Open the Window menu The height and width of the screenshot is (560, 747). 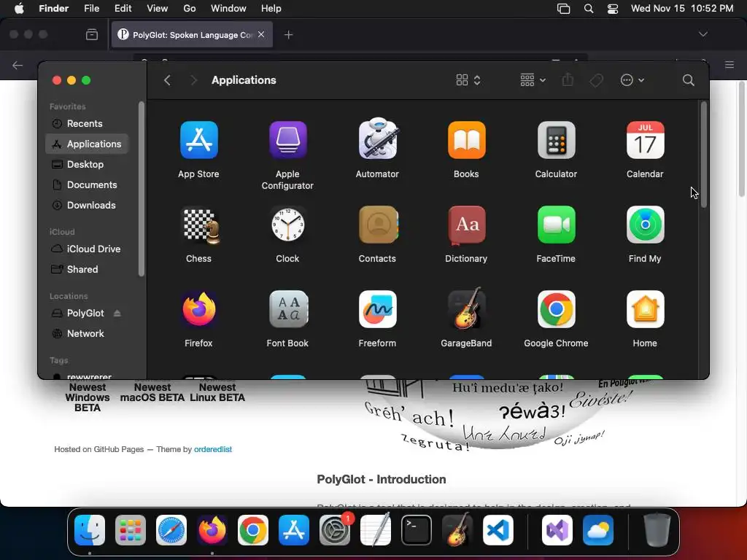click(228, 9)
